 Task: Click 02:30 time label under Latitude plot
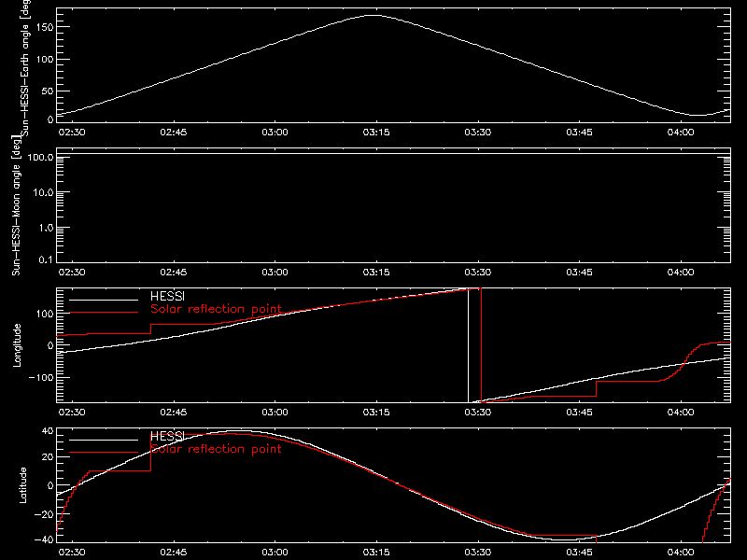pos(72,553)
